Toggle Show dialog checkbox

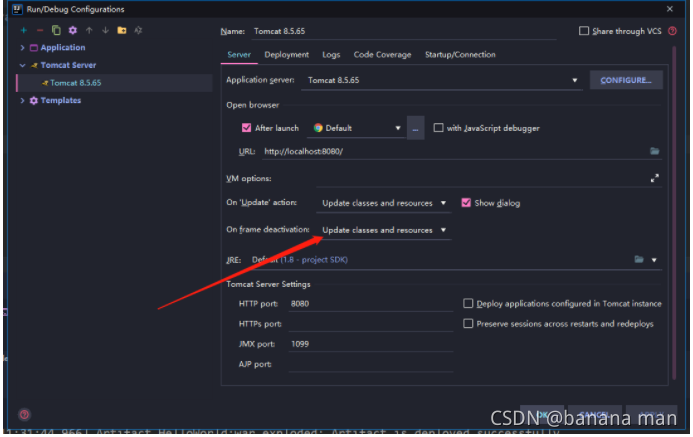coord(465,203)
